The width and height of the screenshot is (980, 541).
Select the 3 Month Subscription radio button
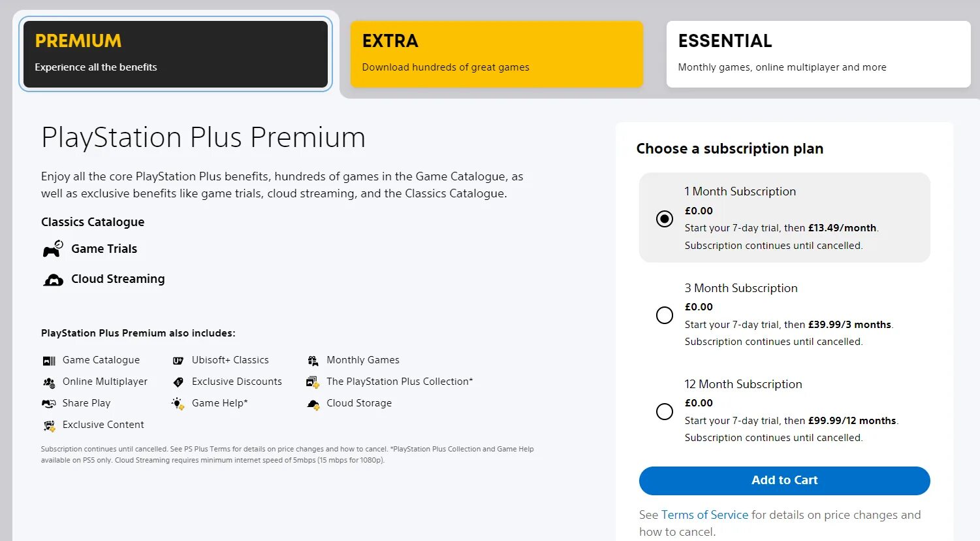[x=665, y=315]
